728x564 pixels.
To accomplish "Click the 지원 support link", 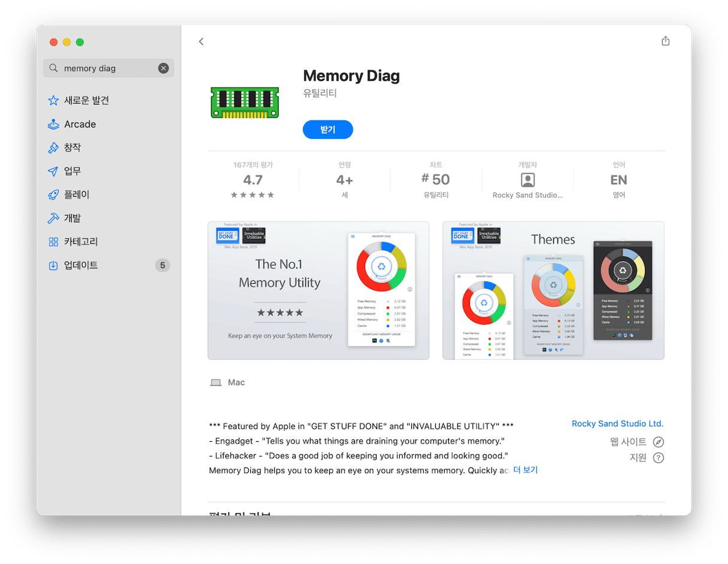I will tap(638, 458).
